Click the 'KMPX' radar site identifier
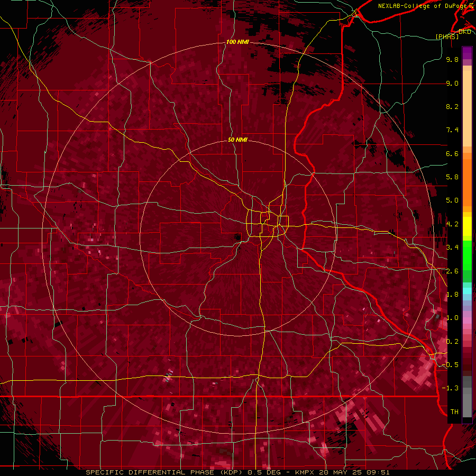The width and height of the screenshot is (476, 476). (x=306, y=472)
